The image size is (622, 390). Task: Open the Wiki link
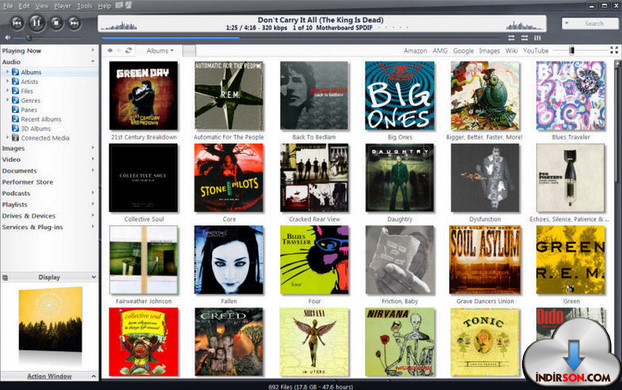[x=511, y=51]
